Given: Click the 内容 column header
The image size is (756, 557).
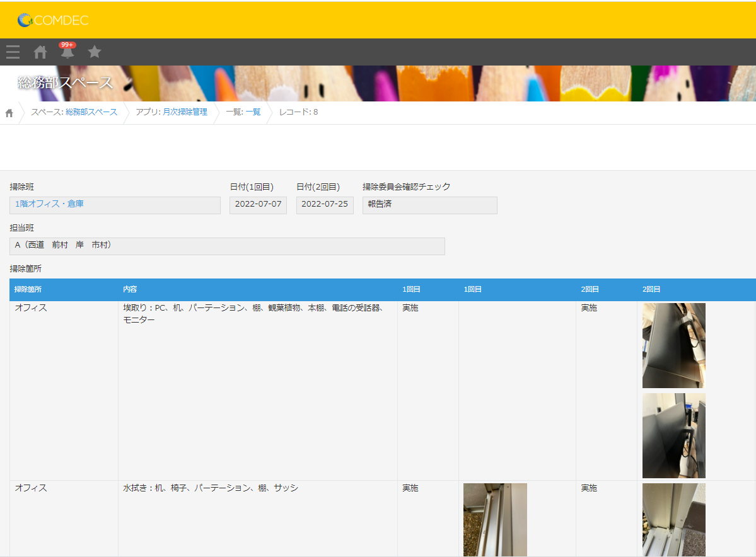Looking at the screenshot, I should click(130, 289).
